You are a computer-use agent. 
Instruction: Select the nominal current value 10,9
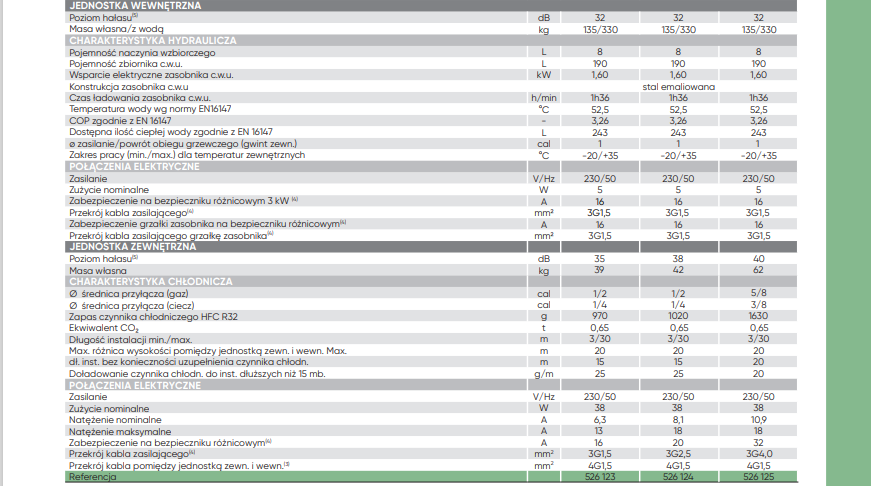click(x=758, y=419)
